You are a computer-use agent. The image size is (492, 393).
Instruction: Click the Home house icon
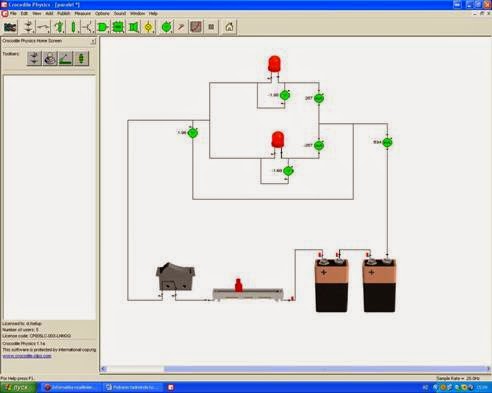229,27
